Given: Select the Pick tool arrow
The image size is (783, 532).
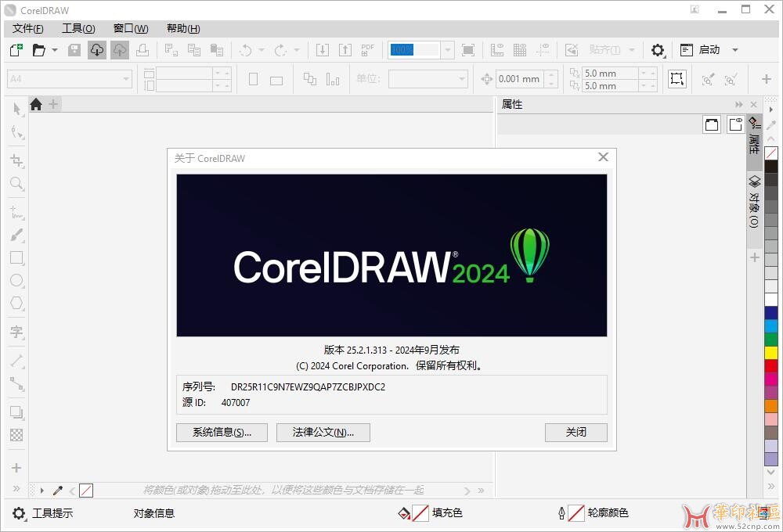Looking at the screenshot, I should [x=17, y=109].
